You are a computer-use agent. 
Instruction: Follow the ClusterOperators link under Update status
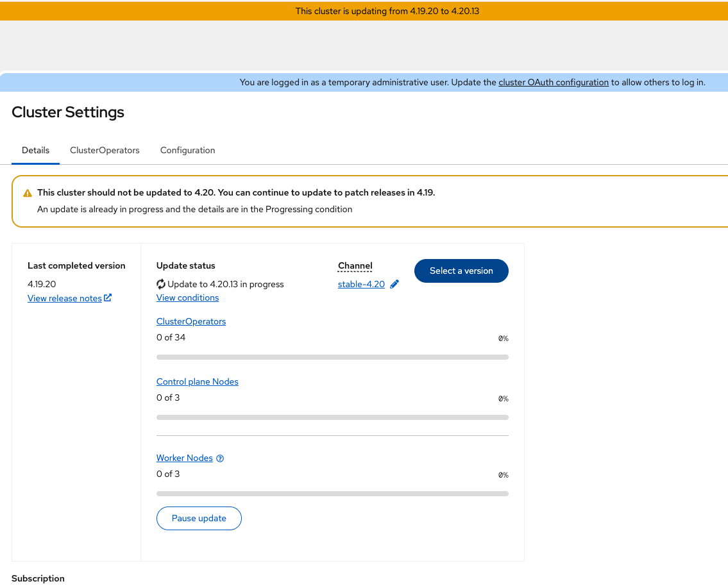tap(191, 321)
